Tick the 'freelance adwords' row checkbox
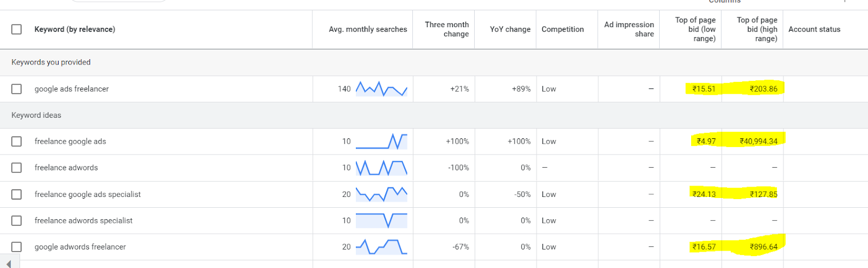 (17, 168)
